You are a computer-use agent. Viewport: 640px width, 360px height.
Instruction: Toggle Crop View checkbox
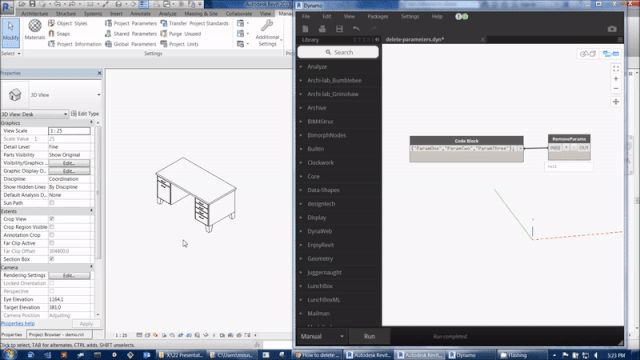(51, 219)
